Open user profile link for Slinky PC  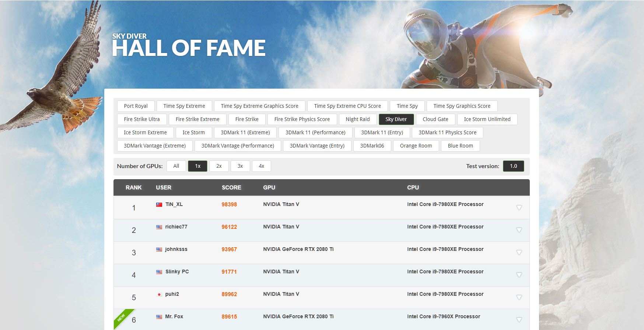pyautogui.click(x=177, y=272)
